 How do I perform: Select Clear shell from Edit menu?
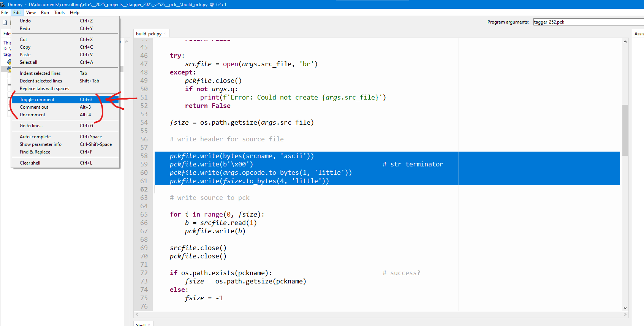point(30,163)
